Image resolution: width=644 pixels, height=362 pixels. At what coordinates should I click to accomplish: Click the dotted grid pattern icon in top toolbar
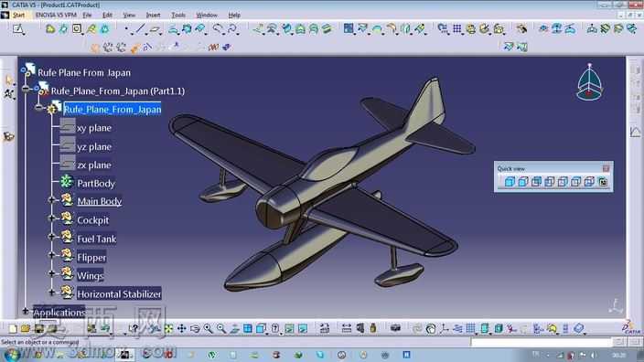click(x=456, y=28)
